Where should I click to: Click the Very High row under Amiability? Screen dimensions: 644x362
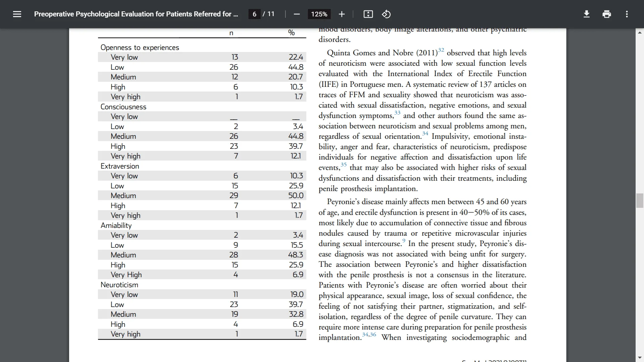(202, 275)
